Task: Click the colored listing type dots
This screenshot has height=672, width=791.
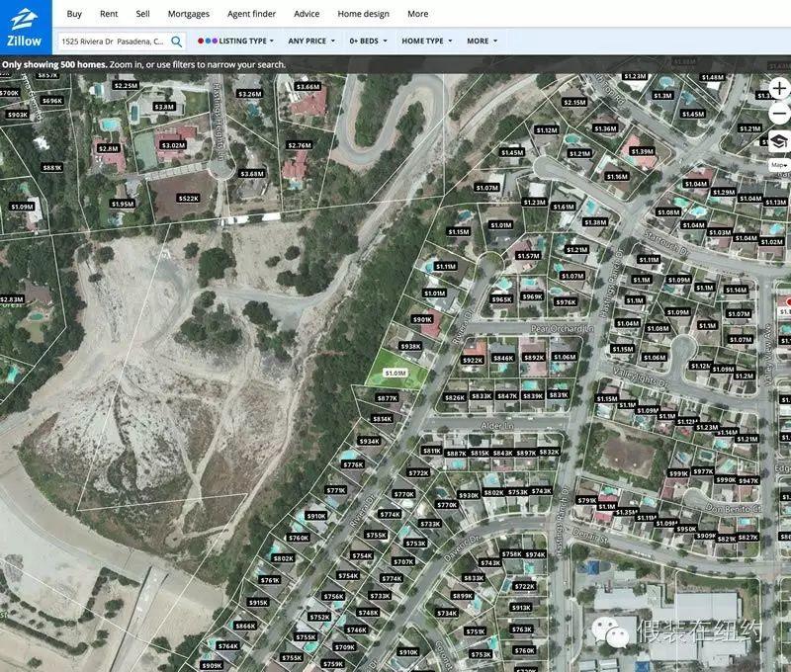Action: tap(206, 42)
